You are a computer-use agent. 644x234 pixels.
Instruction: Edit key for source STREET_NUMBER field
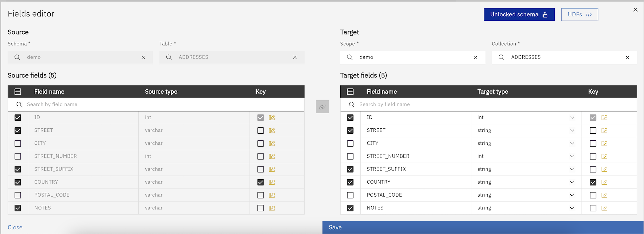pos(272,156)
